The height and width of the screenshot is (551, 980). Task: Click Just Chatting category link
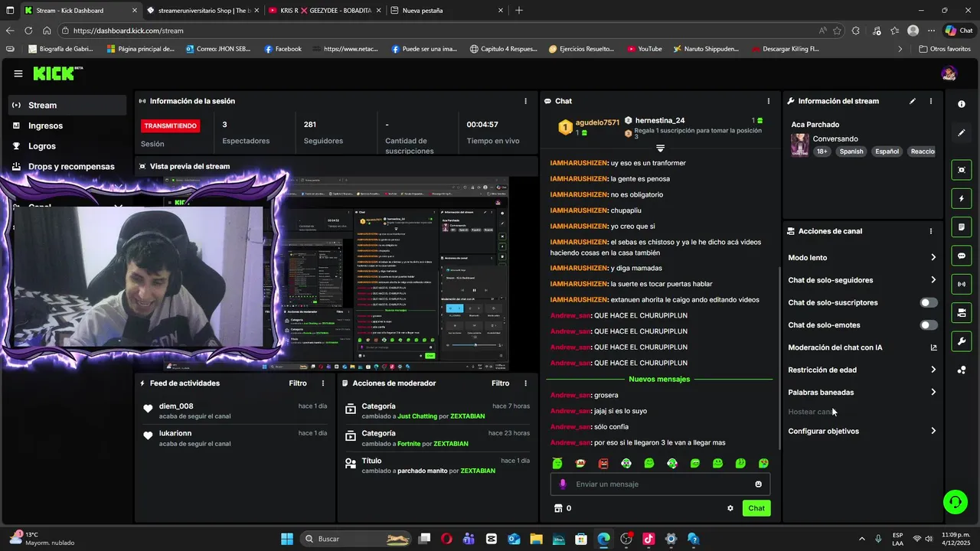(417, 416)
